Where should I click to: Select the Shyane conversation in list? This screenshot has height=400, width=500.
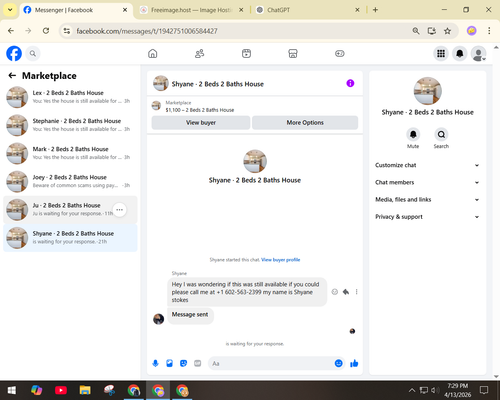tap(70, 238)
